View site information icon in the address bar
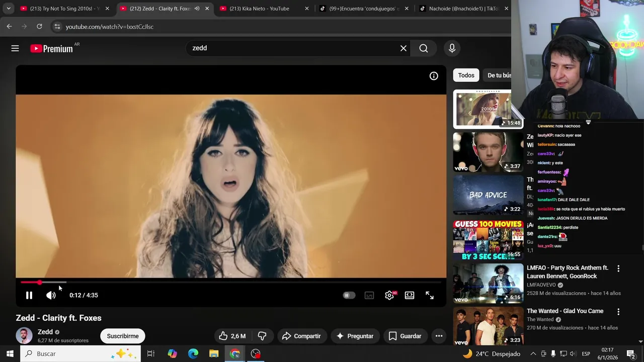This screenshot has width=644, height=362. pos(57,27)
